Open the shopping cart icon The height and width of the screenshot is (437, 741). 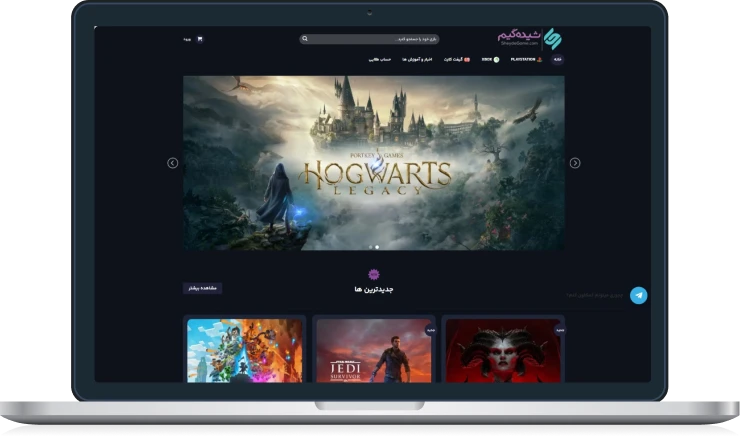click(x=200, y=39)
